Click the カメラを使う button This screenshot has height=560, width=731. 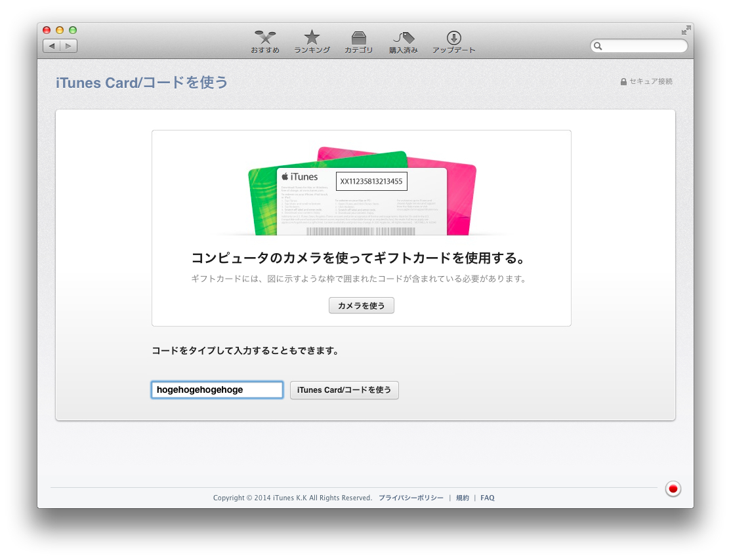pos(362,306)
